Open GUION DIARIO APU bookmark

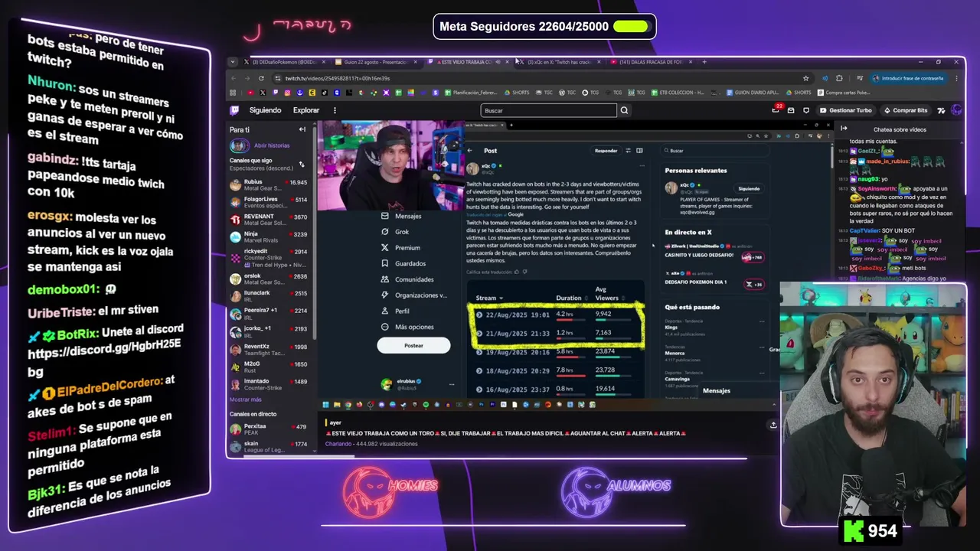pos(752,93)
